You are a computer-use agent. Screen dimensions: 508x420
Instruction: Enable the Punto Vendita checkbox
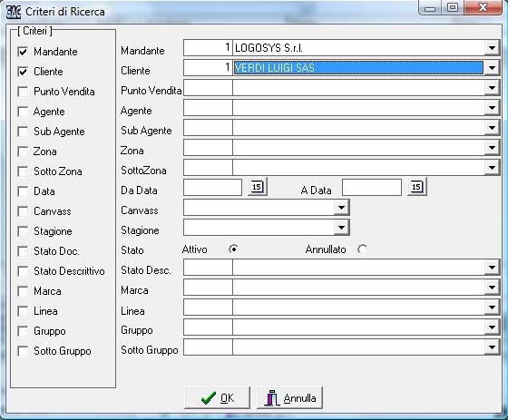[x=23, y=92]
